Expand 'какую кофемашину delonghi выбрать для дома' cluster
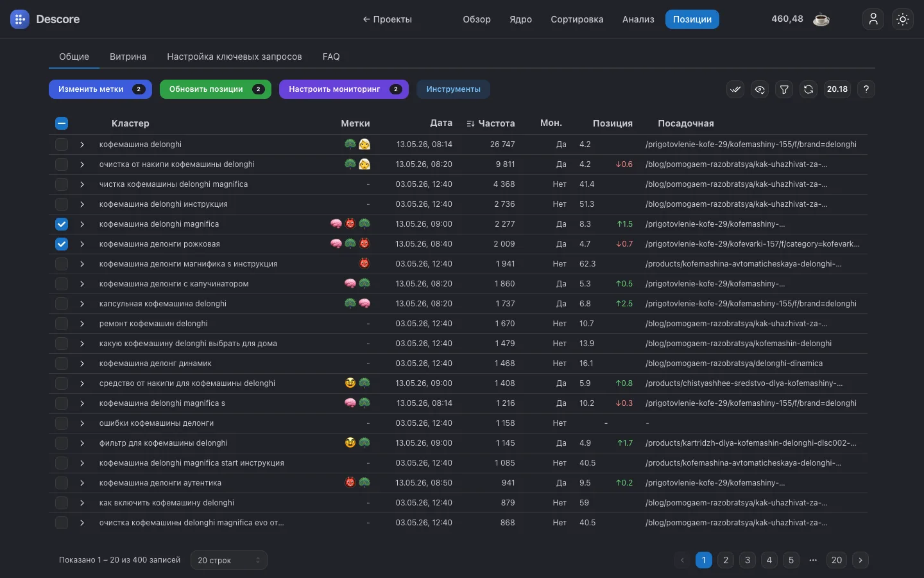This screenshot has height=578, width=924. (x=82, y=344)
